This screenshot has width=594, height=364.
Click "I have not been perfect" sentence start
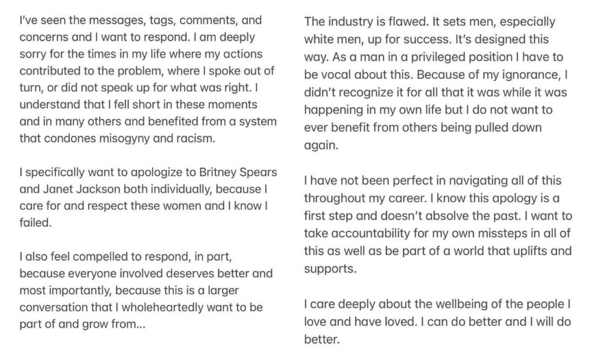tap(365, 180)
